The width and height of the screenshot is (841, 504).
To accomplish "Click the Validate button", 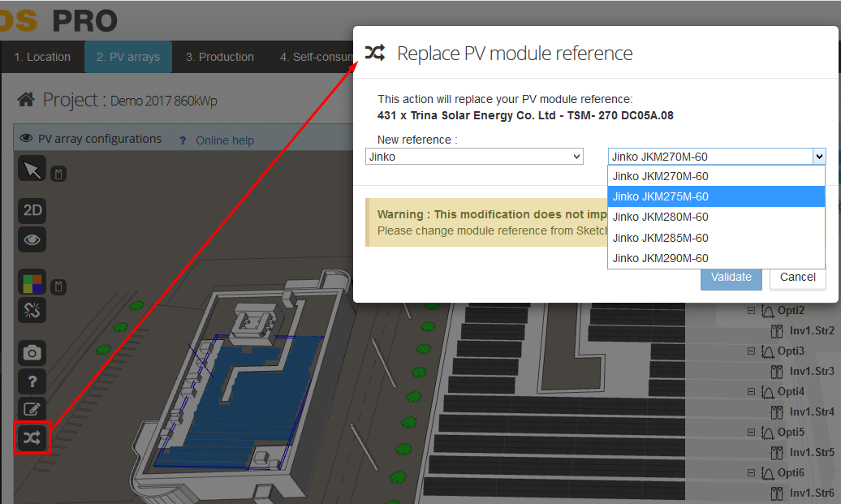I will point(731,278).
